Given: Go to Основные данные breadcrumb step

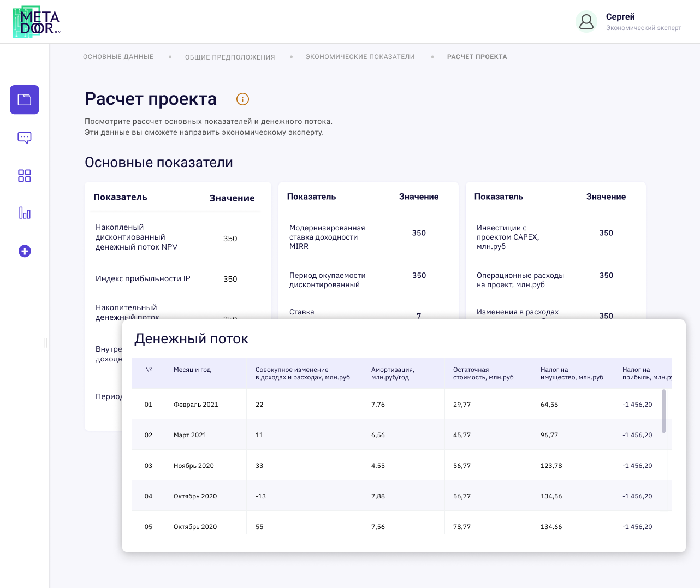Looking at the screenshot, I should (118, 57).
